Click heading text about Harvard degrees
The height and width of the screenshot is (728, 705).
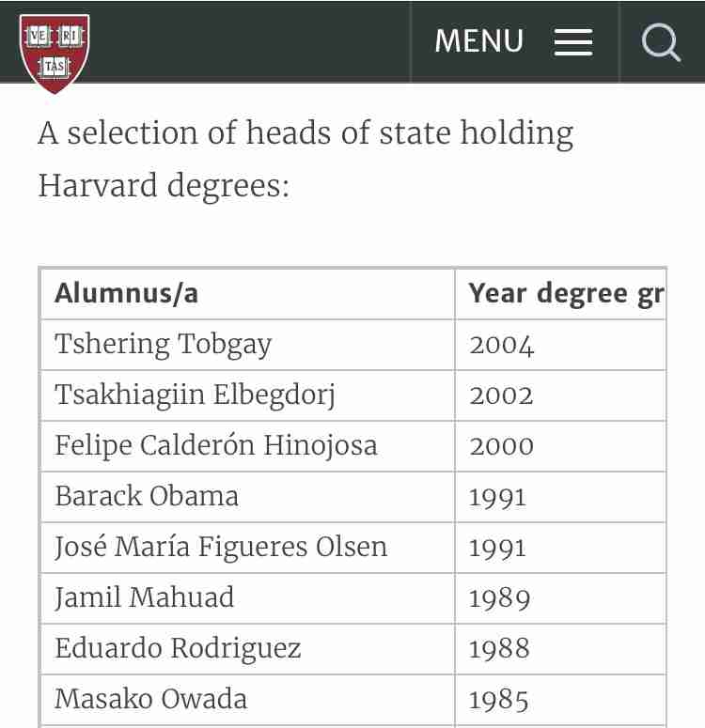305,159
